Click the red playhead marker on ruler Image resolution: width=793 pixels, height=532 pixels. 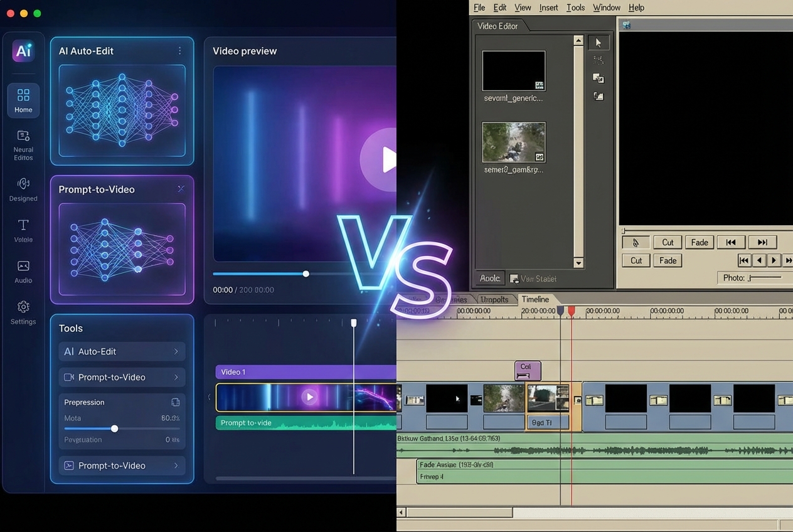coord(572,311)
